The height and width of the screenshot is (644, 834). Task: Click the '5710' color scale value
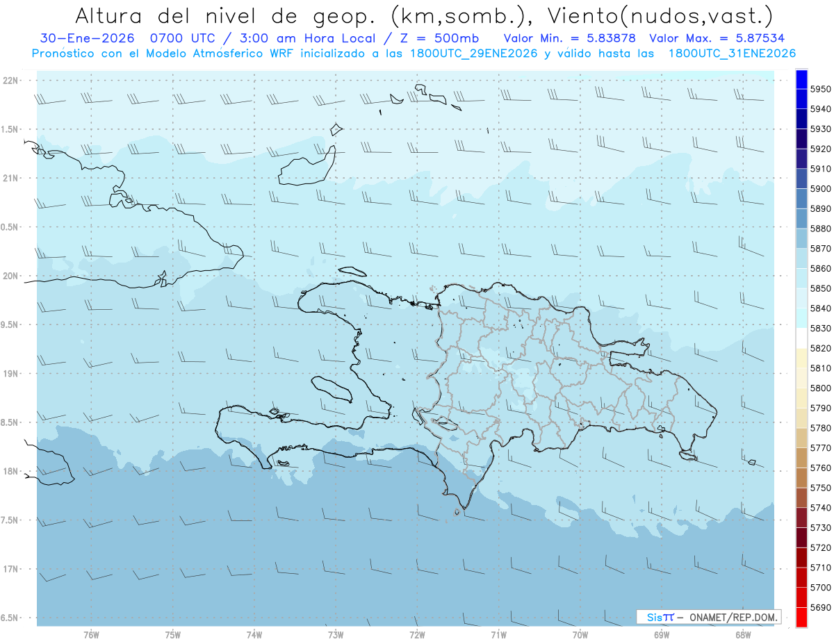coord(821,567)
